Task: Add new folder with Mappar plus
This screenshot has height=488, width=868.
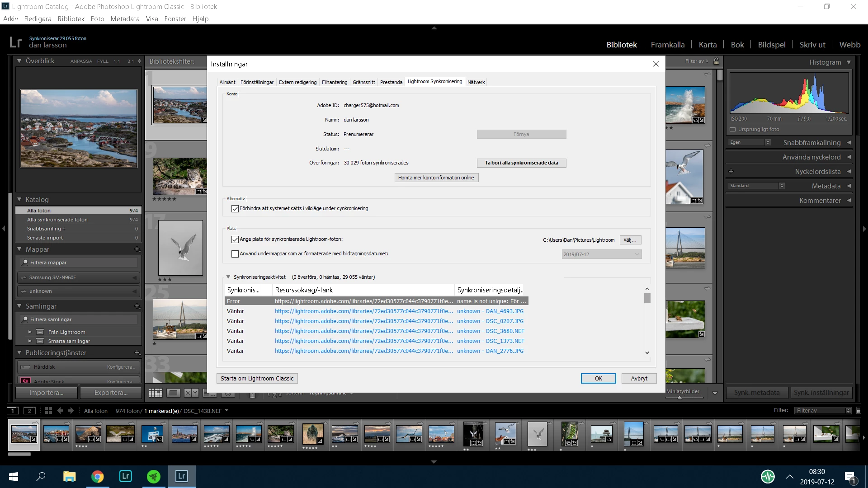Action: coord(137,249)
